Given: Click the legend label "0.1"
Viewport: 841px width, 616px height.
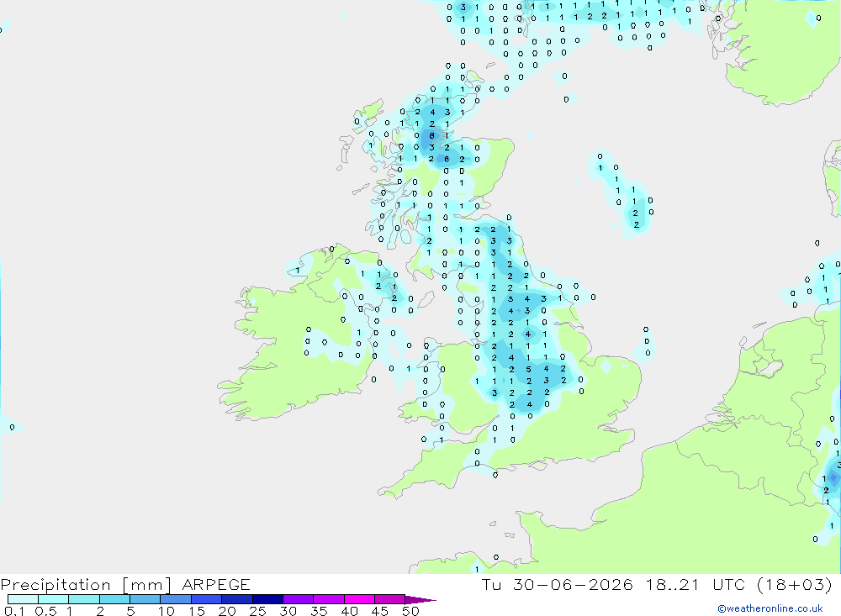Looking at the screenshot, I should 14,611.
